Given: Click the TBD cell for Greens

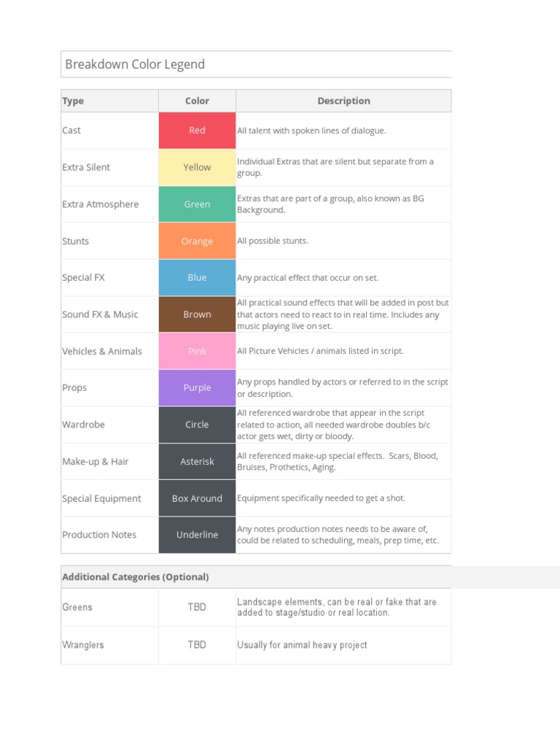Looking at the screenshot, I should [x=197, y=607].
